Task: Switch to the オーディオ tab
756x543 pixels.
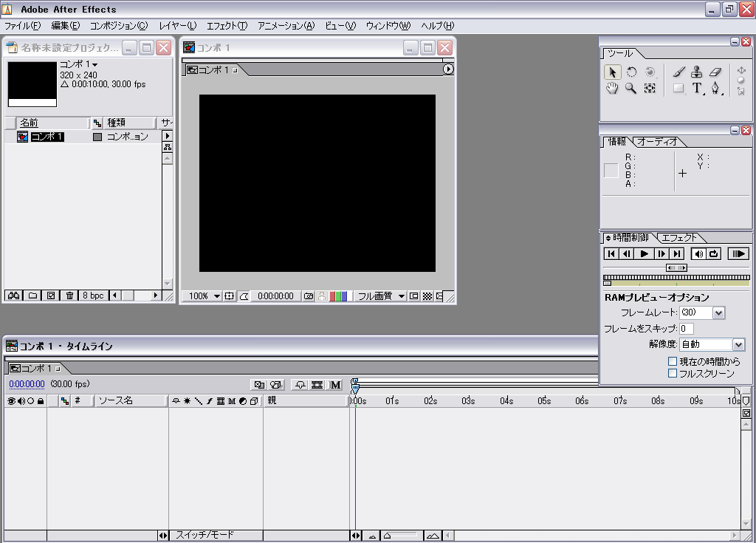Action: coord(656,141)
